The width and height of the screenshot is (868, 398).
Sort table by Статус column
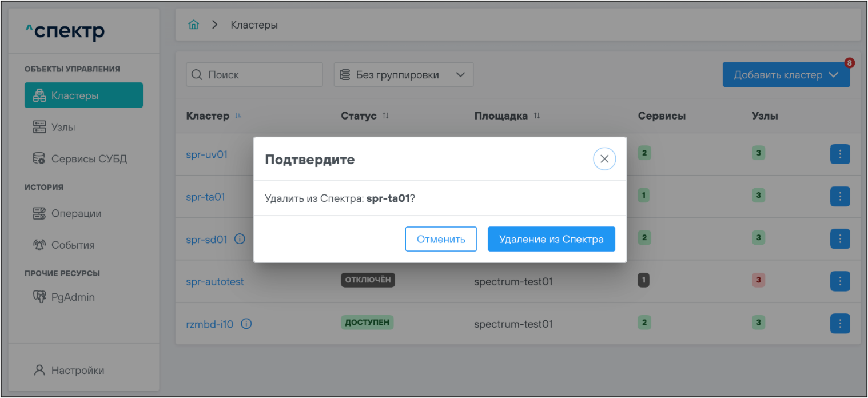(x=385, y=116)
